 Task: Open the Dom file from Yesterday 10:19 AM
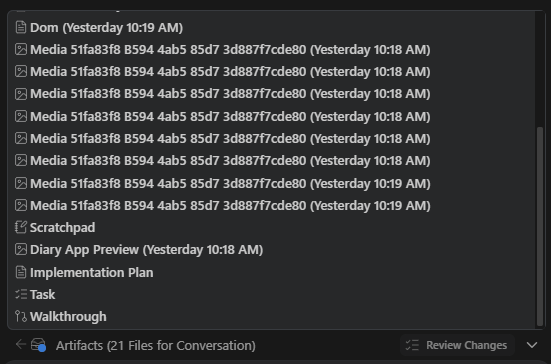106,27
